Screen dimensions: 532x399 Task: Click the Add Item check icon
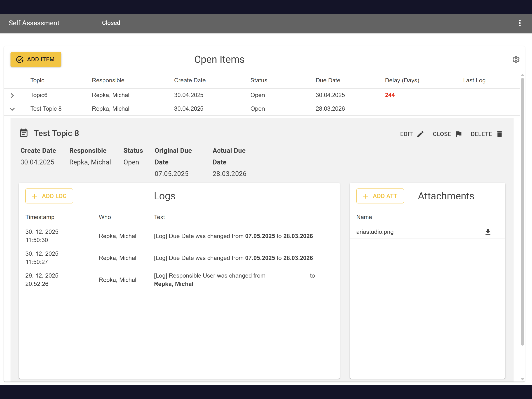(x=20, y=59)
